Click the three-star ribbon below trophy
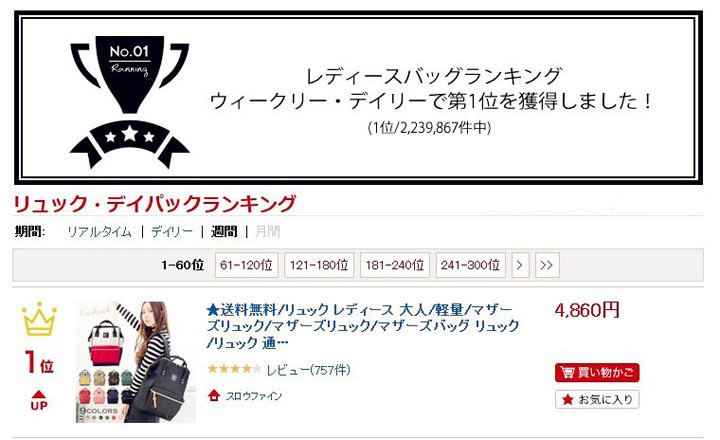Viewport: 720px width, 440px height. [129, 144]
